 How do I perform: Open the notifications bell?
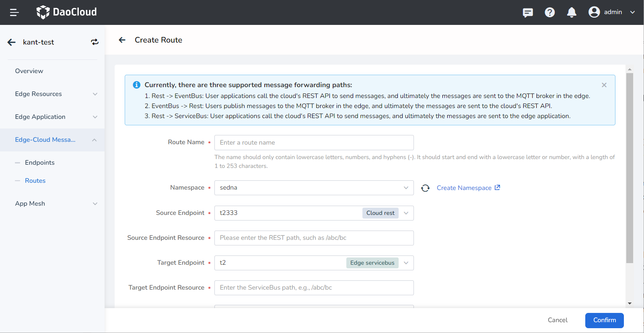572,12
